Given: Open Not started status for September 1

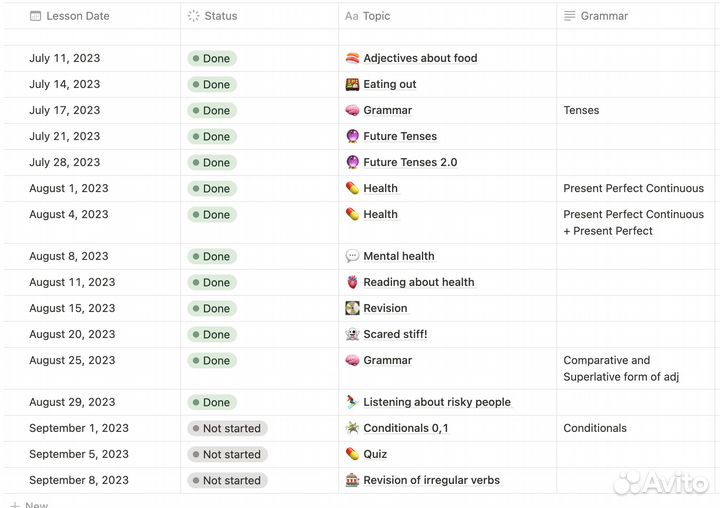Looking at the screenshot, I should tap(226, 428).
